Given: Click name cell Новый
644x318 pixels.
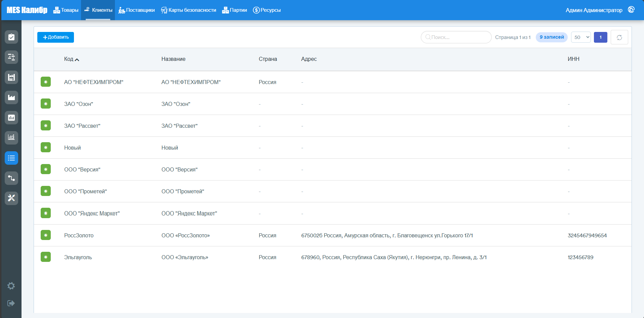Looking at the screenshot, I should (x=170, y=148).
